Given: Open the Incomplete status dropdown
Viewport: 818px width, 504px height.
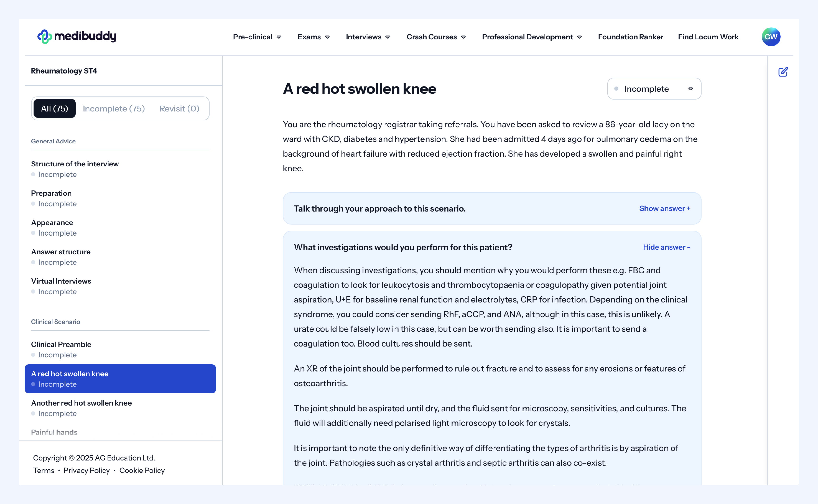Looking at the screenshot, I should tap(654, 89).
